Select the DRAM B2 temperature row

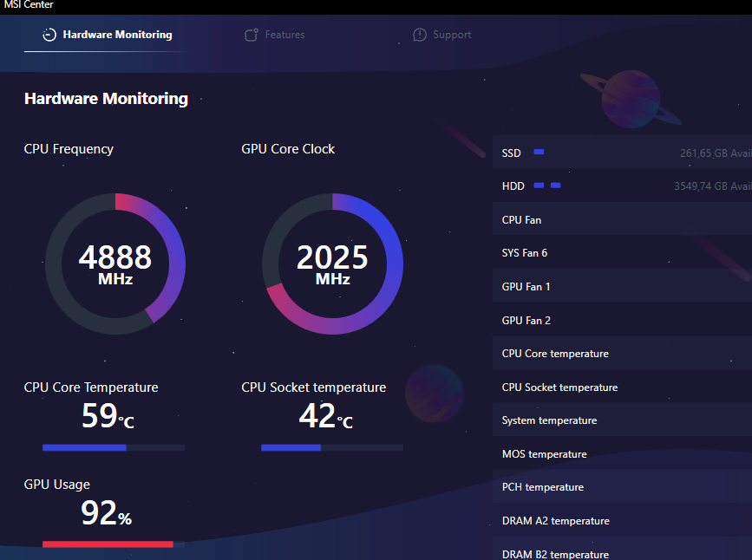[x=622, y=550]
